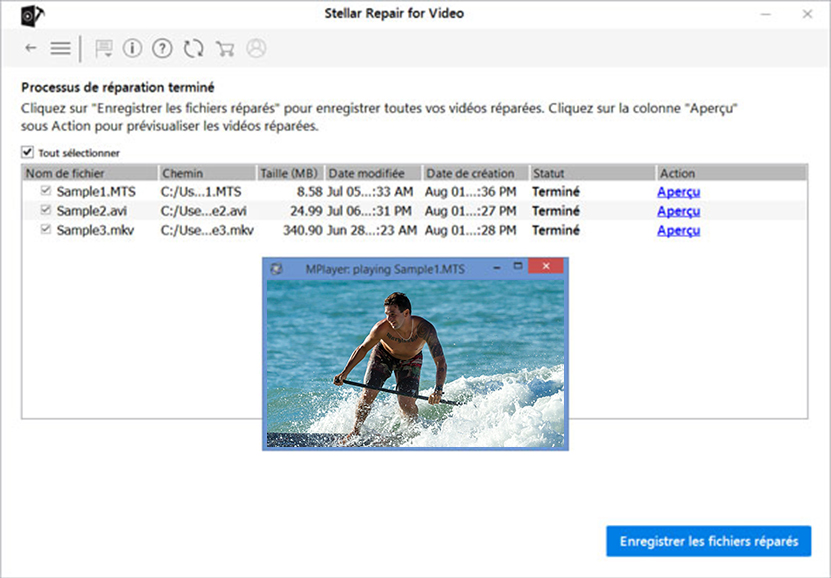Open help with the question mark icon
This screenshot has width=831, height=578.
click(x=162, y=48)
